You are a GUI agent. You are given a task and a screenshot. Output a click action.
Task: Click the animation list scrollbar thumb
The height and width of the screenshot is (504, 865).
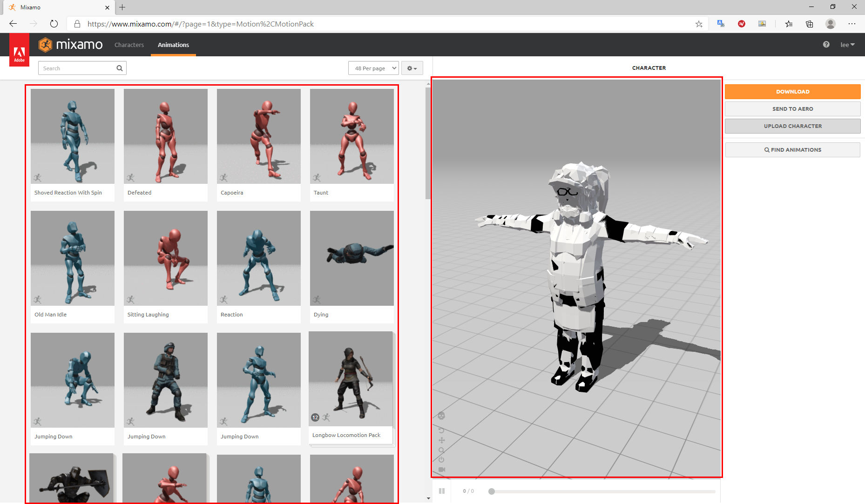[x=428, y=143]
